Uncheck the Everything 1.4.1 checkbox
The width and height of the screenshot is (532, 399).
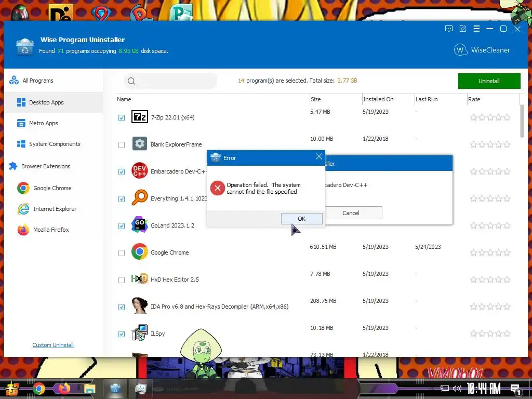coord(122,199)
